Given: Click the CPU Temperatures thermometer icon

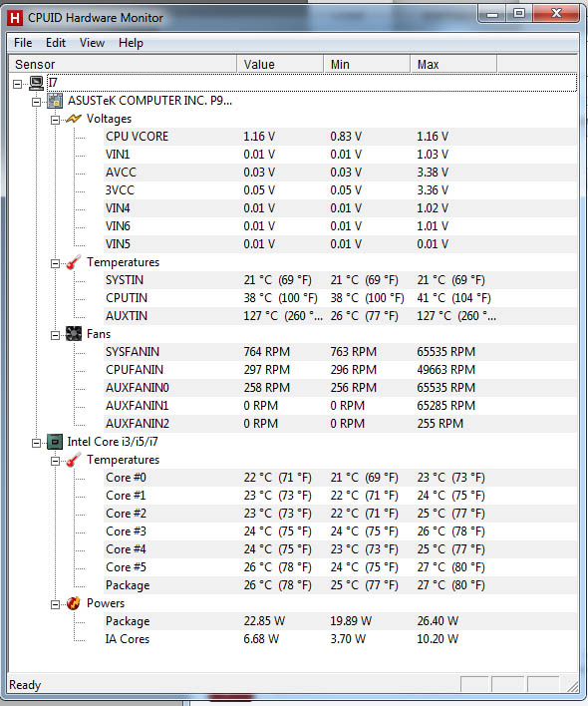Looking at the screenshot, I should coord(74,460).
